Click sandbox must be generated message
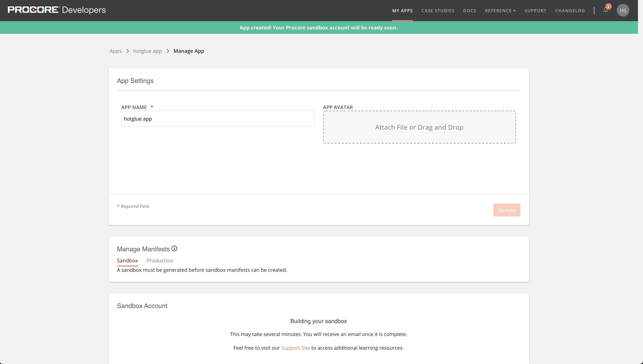 [x=202, y=270]
